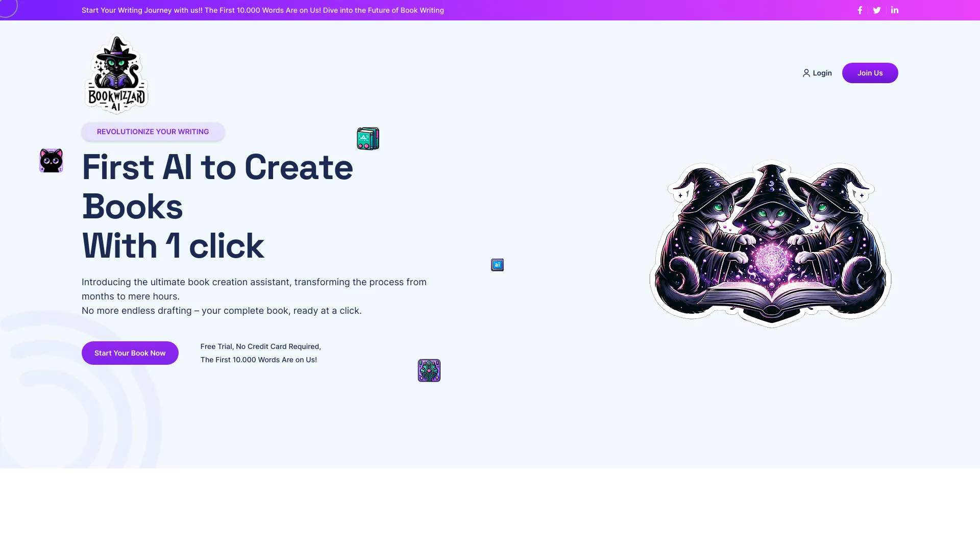Click the login user account icon

806,72
